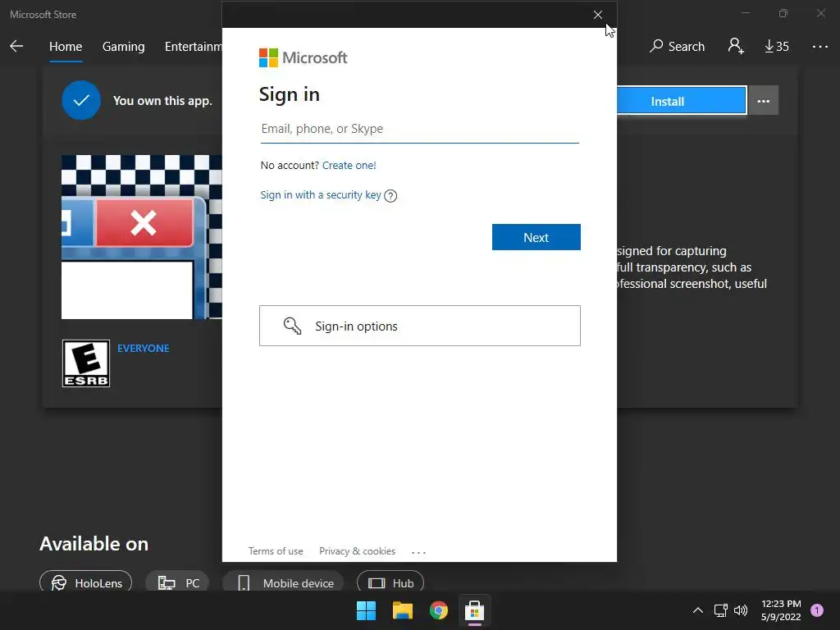Open File Explorer from the taskbar
Image resolution: width=840 pixels, height=630 pixels.
402,610
